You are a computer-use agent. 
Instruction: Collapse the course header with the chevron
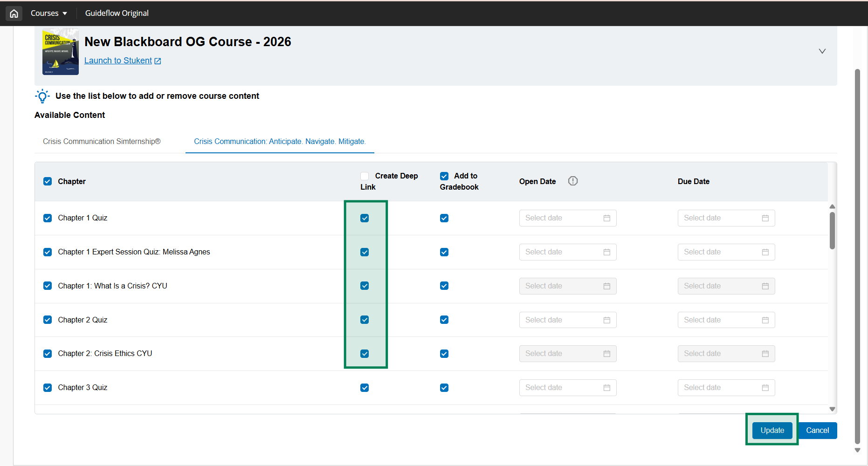(x=822, y=51)
